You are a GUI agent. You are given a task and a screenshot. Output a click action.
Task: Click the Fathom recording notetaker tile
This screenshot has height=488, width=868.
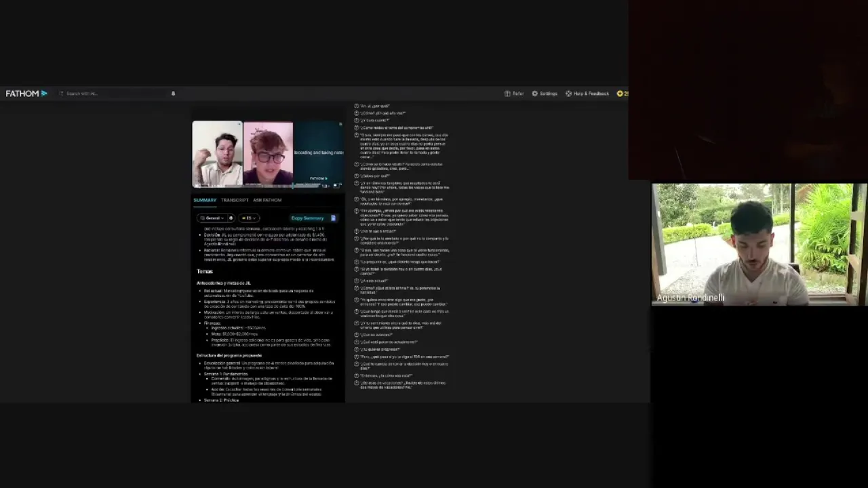[319, 154]
